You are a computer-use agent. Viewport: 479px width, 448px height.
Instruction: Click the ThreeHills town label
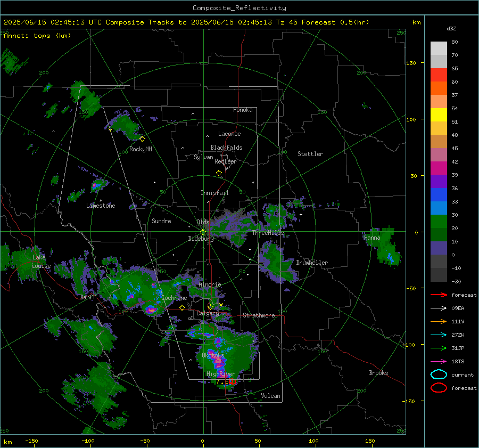tap(268, 233)
